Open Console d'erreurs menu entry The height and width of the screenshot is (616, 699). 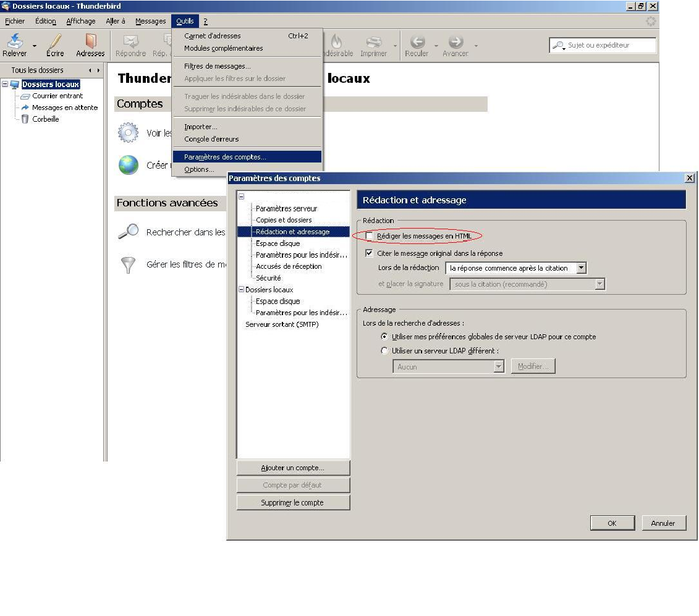click(247, 139)
